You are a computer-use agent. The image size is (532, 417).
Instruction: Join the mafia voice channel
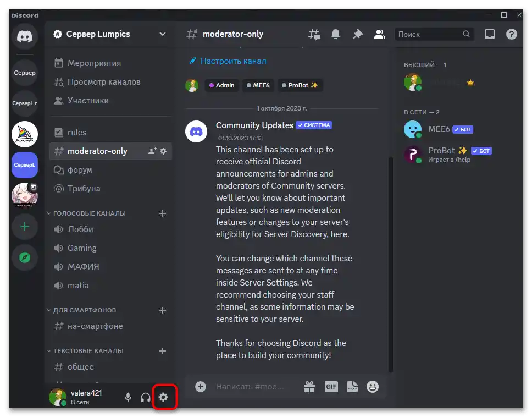coord(110,286)
